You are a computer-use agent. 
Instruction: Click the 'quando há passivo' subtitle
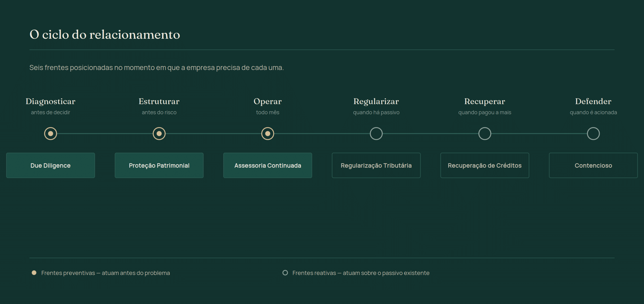point(376,112)
